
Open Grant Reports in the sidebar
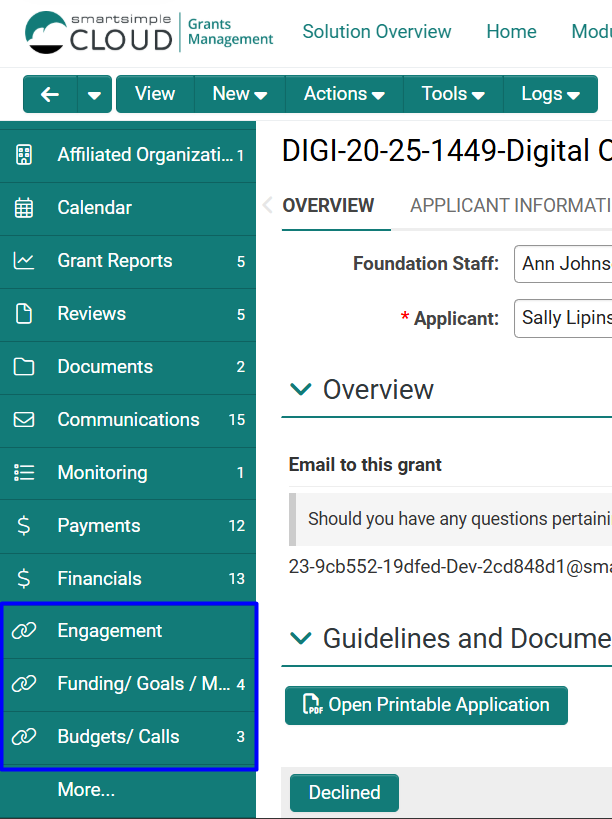point(128,261)
